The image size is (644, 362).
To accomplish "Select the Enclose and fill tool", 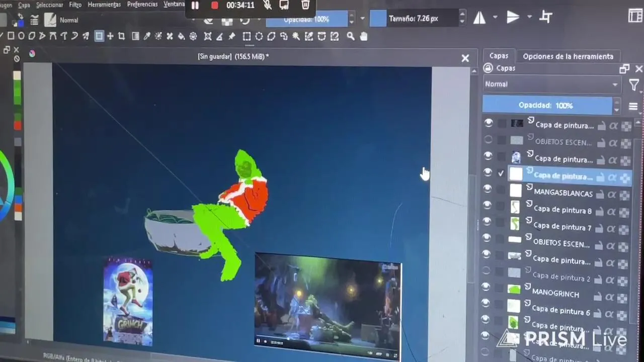I will 193,36.
